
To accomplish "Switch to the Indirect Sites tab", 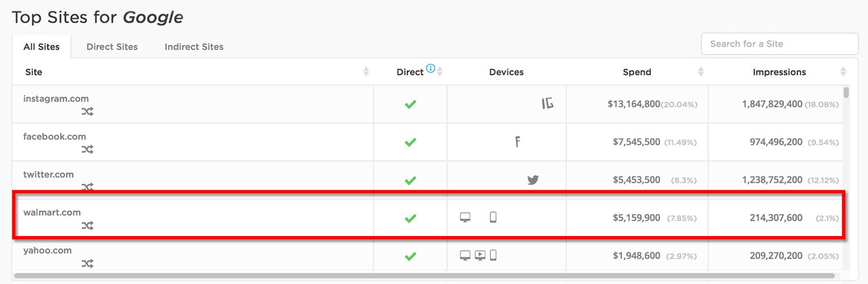I will (x=194, y=47).
